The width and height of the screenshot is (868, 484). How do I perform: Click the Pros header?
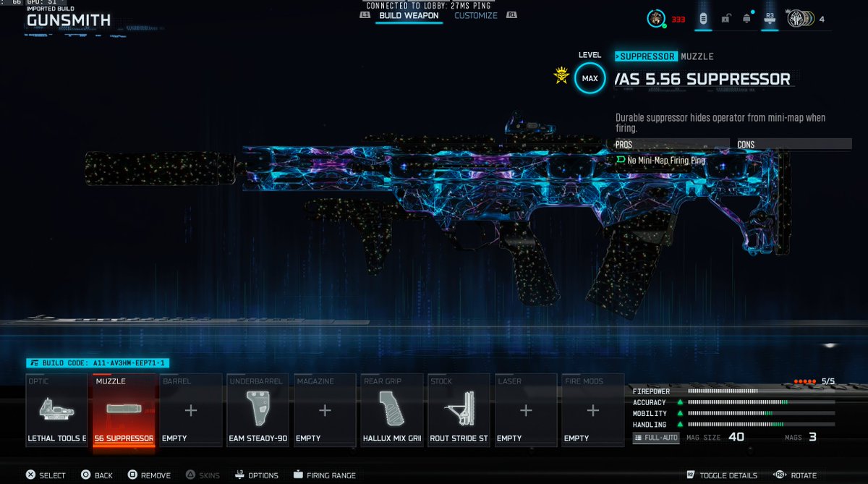(x=672, y=145)
